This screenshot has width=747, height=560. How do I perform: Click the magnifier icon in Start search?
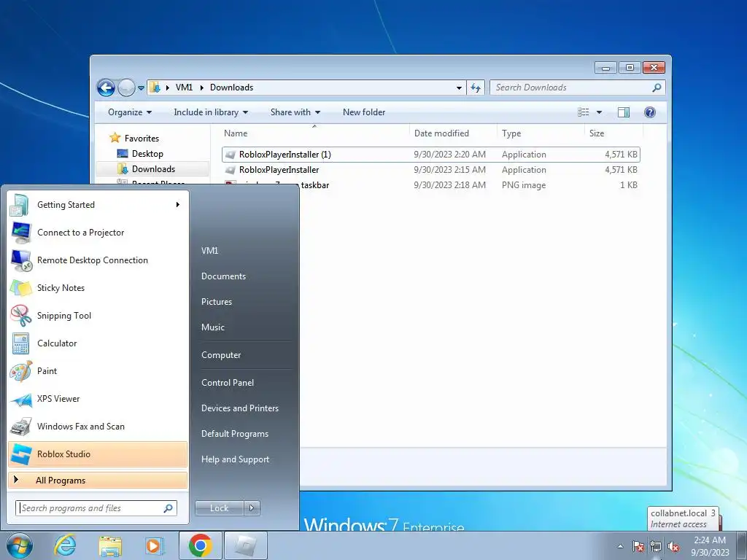coord(169,508)
